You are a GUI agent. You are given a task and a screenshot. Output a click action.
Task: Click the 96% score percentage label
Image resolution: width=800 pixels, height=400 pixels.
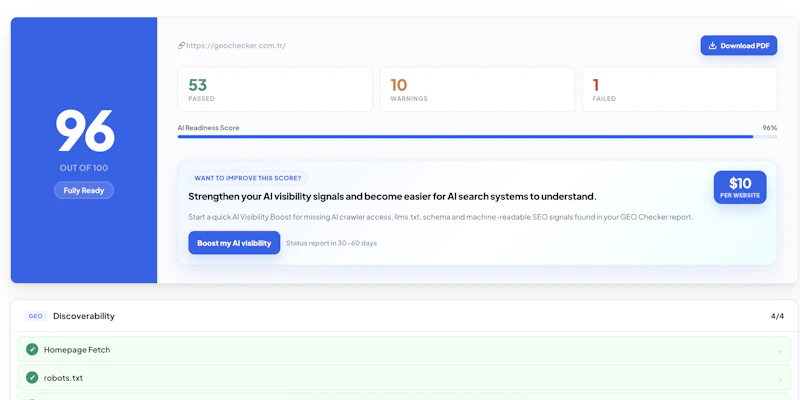(x=770, y=128)
